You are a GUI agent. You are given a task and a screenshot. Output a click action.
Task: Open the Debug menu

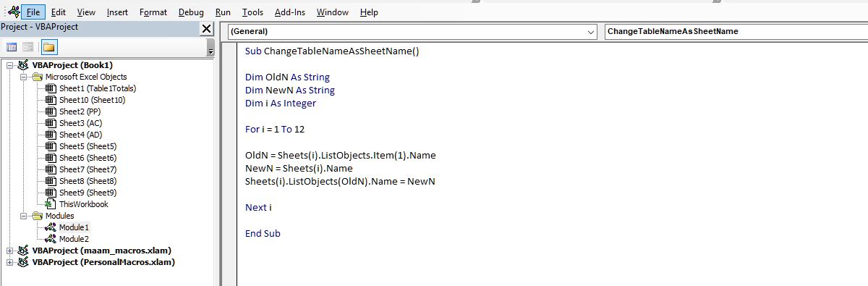(x=191, y=12)
